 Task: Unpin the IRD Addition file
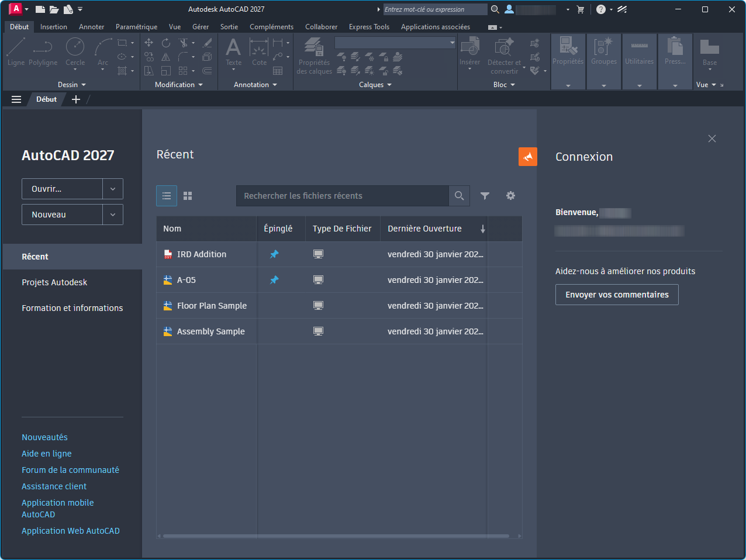(274, 254)
